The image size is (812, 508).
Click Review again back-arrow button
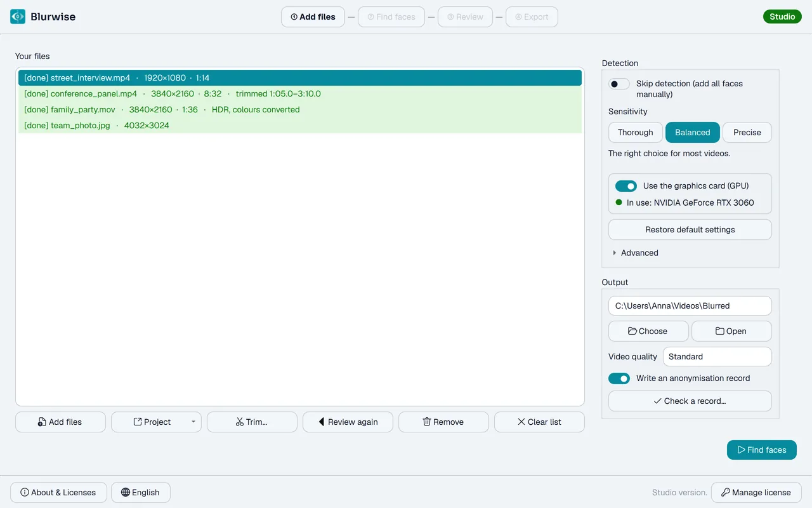[348, 422]
